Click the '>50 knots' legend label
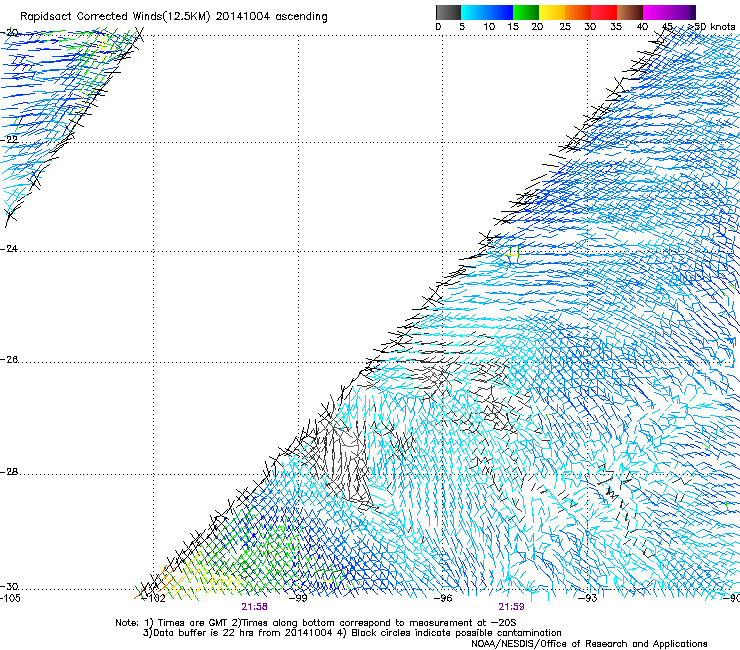740x650 pixels. pos(711,27)
